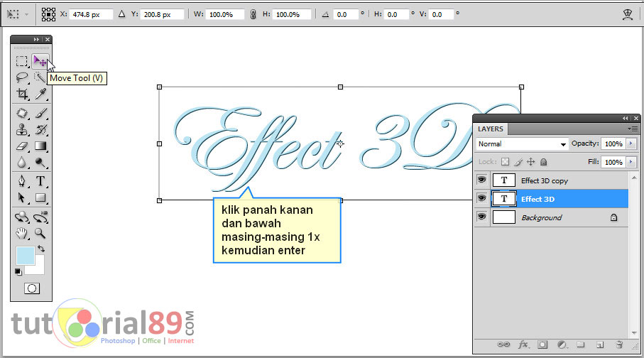Click the X position field

[x=91, y=14]
